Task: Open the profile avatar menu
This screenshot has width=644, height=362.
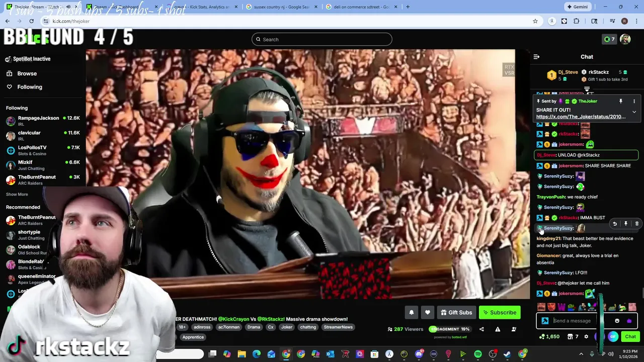Action: coord(625,39)
